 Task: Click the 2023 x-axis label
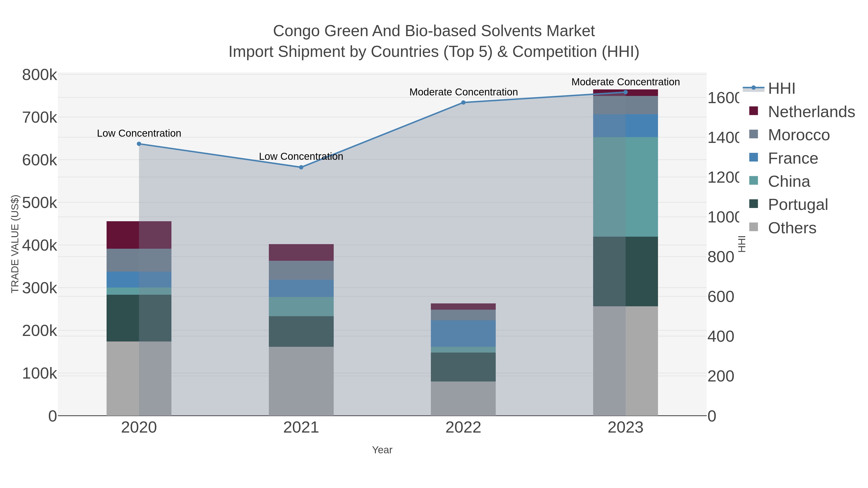(626, 428)
